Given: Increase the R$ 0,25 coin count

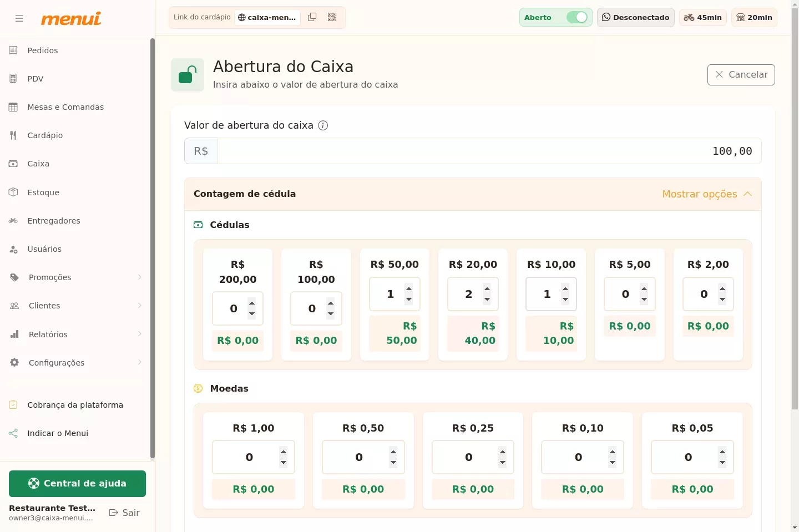Looking at the screenshot, I should pyautogui.click(x=503, y=452).
